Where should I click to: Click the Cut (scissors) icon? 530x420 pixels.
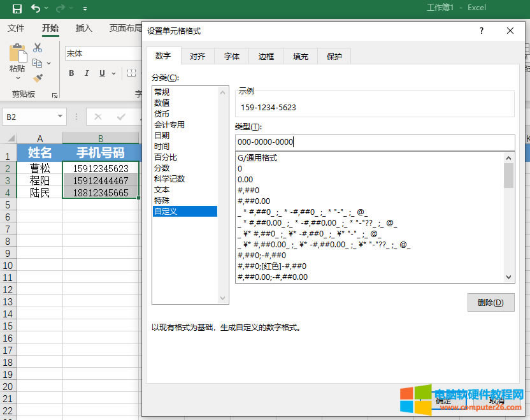[37, 47]
